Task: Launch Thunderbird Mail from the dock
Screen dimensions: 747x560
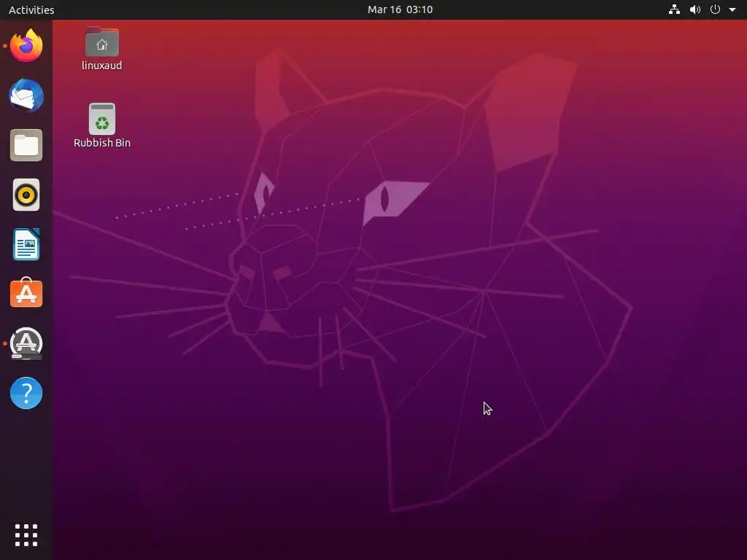Action: [26, 96]
